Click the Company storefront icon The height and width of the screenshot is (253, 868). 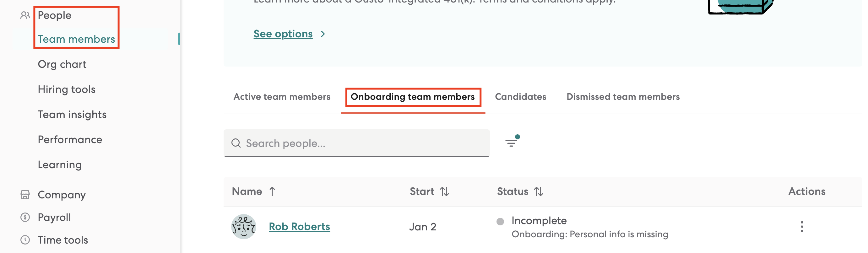(25, 195)
